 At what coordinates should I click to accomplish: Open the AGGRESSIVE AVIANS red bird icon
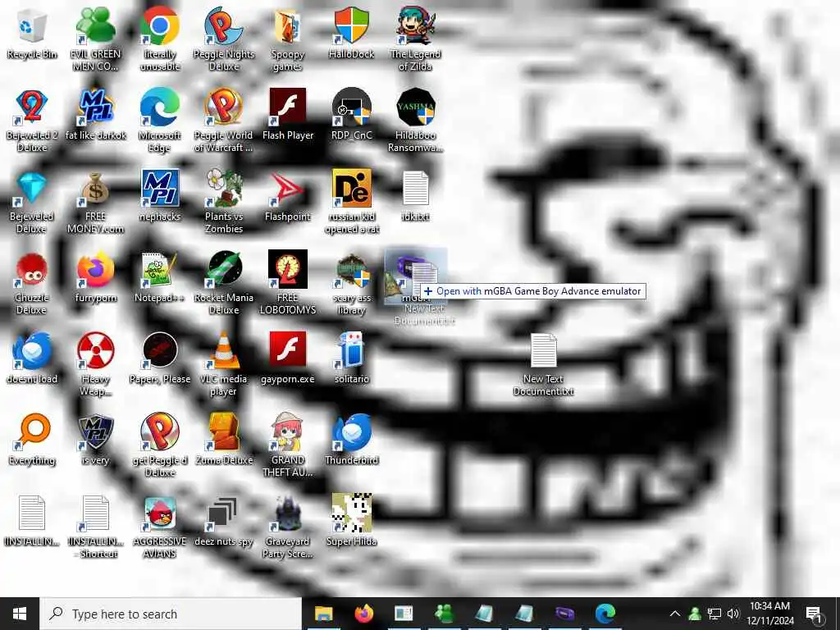160,514
